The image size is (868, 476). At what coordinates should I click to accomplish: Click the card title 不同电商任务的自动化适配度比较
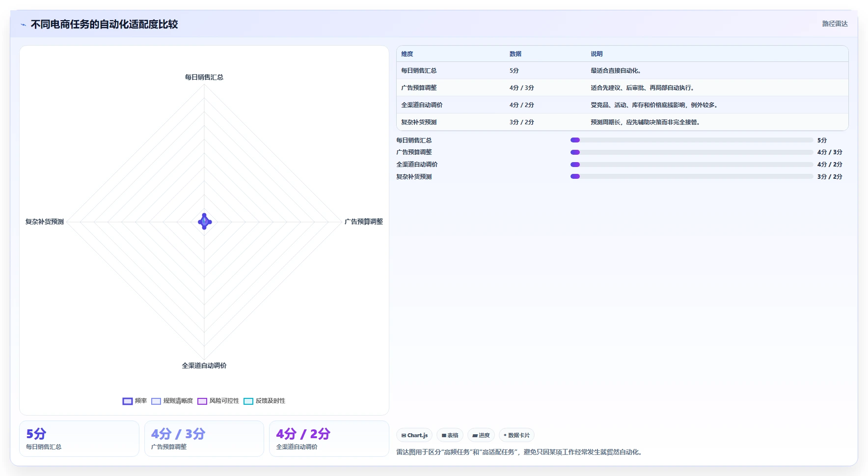click(104, 25)
